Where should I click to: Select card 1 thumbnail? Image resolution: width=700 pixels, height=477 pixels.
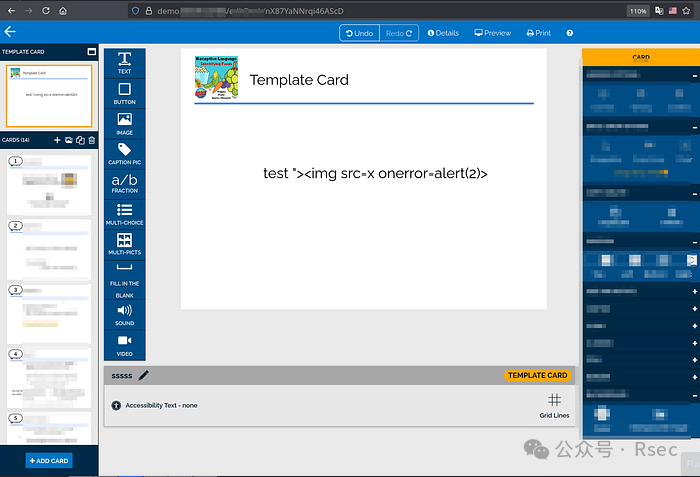[49, 185]
